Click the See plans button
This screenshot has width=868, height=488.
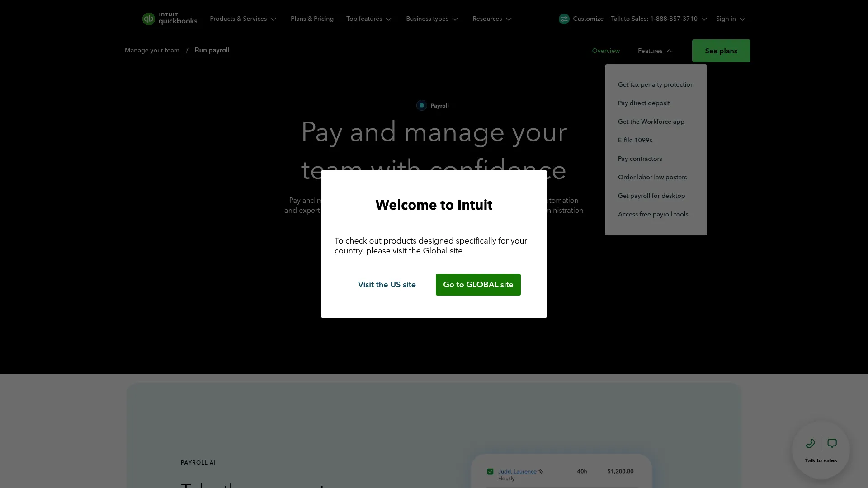721,51
